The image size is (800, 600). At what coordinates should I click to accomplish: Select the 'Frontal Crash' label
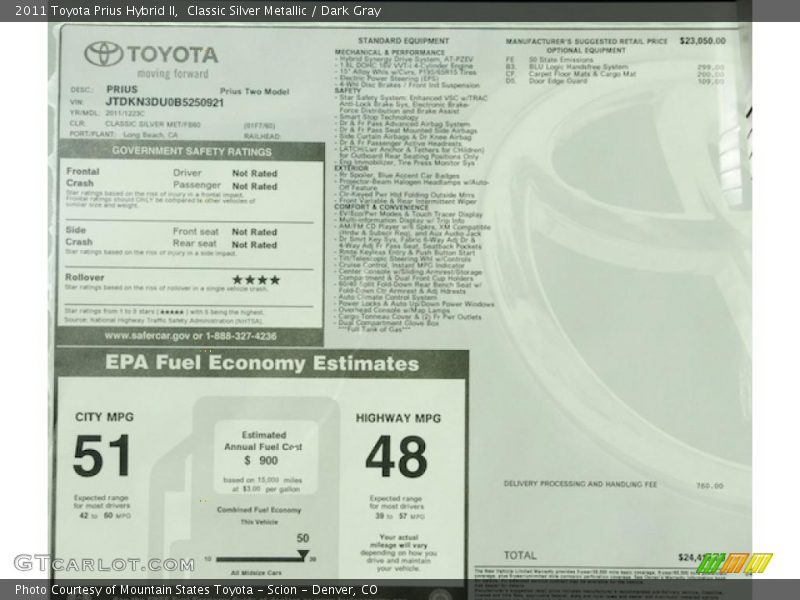point(82,177)
